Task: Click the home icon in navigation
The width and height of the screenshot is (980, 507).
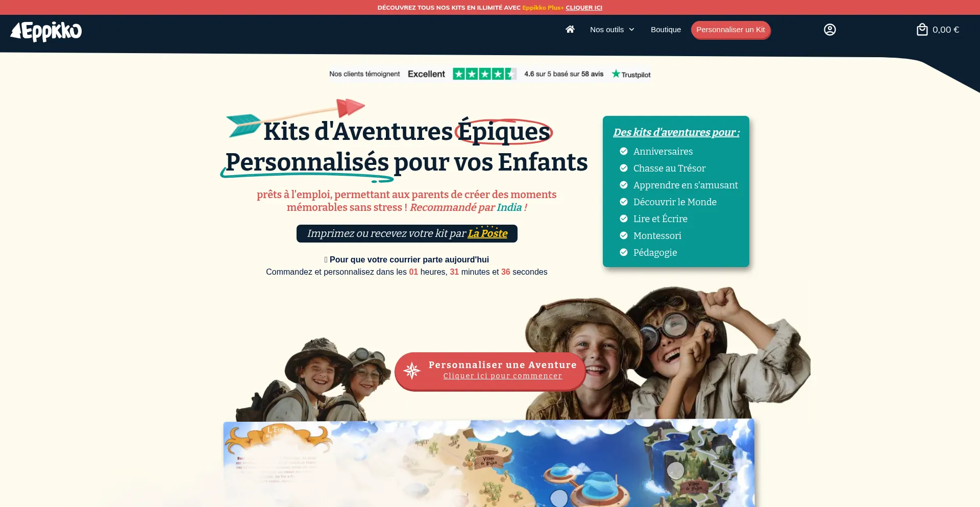Action: click(570, 29)
